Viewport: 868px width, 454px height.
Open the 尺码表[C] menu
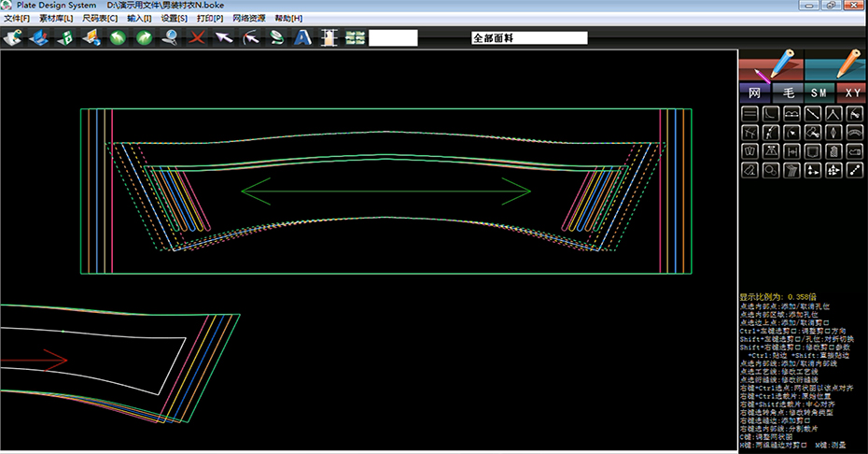pos(100,19)
